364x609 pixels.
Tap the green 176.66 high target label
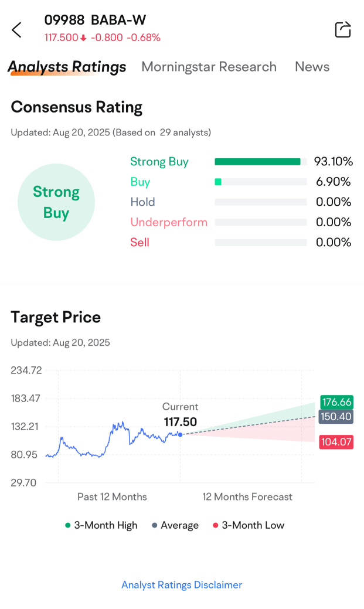pyautogui.click(x=336, y=402)
